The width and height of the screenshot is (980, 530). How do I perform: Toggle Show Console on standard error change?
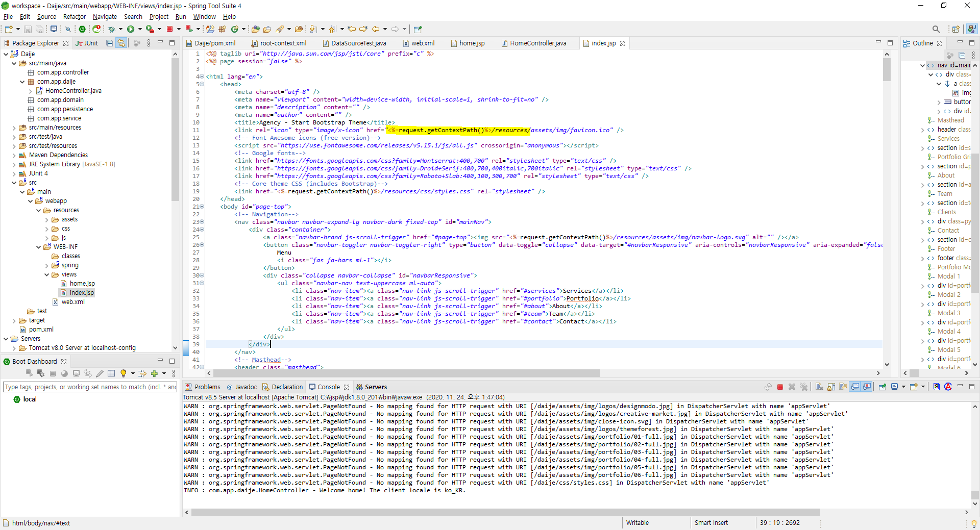click(x=867, y=387)
